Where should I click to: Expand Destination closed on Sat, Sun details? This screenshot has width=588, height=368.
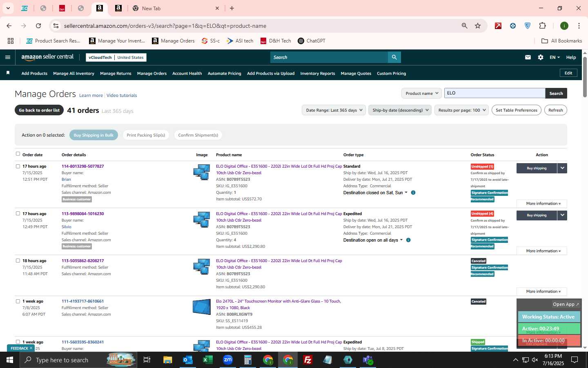pos(375,193)
